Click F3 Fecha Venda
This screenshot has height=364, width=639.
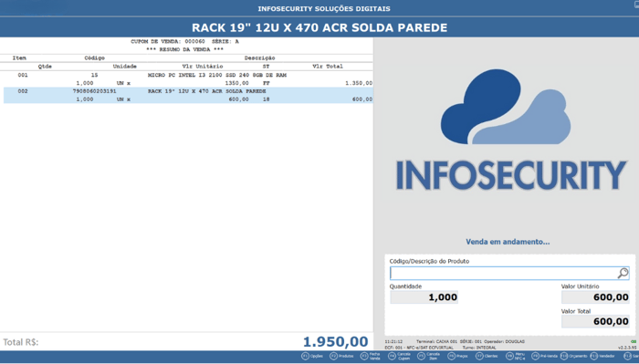371,357
